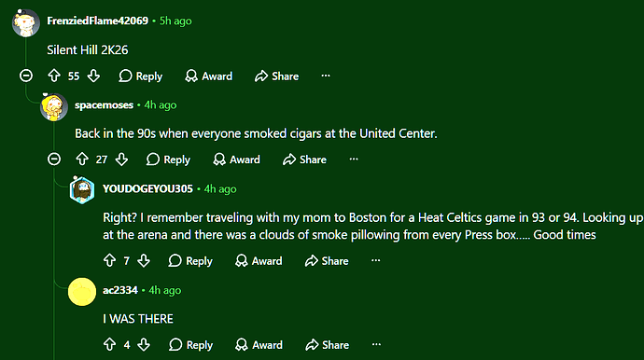Reply to spacemoses' comment
This screenshot has height=360, width=644.
[168, 159]
